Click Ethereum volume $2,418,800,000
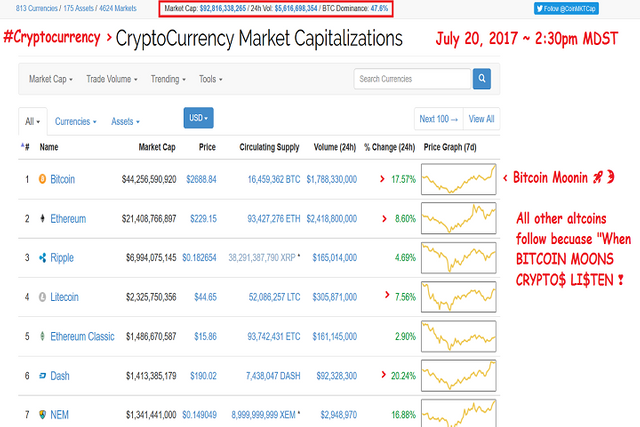640x427 pixels. 331,219
